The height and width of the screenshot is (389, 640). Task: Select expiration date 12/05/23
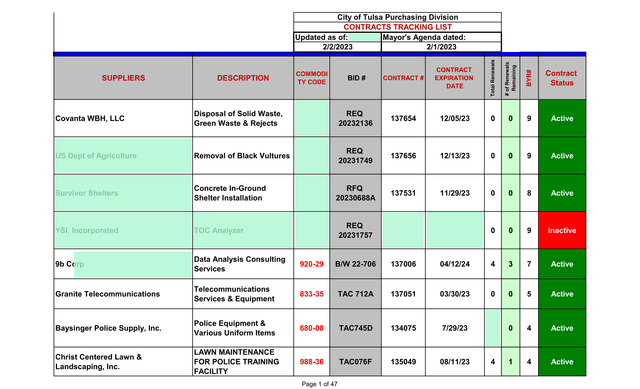pyautogui.click(x=455, y=118)
